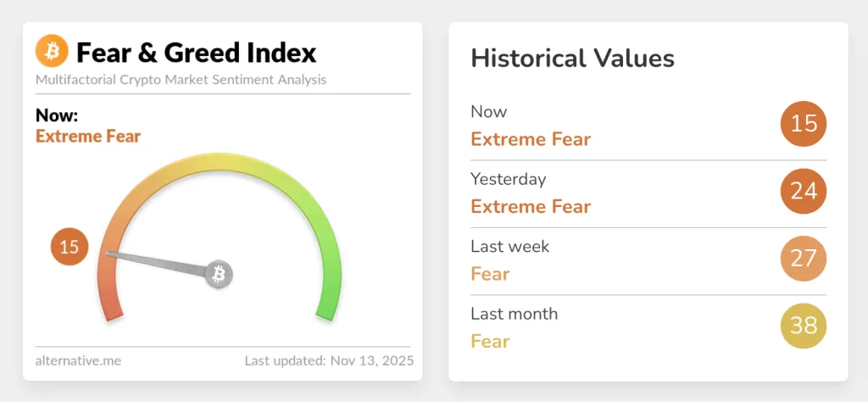Click the Last month circle showing 38

803,326
